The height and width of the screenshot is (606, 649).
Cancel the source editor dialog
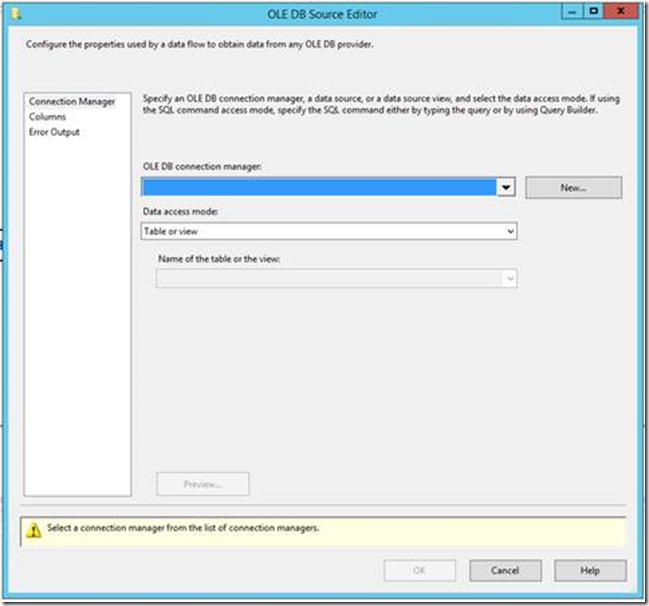[x=505, y=570]
